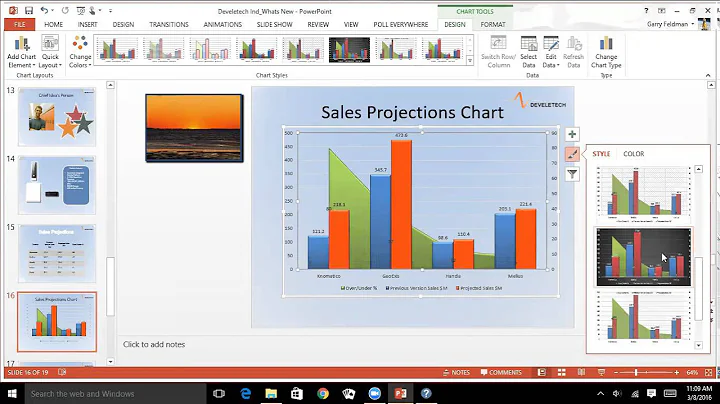The width and height of the screenshot is (720, 404).
Task: Open HOME ribbon tab
Action: pyautogui.click(x=53, y=24)
